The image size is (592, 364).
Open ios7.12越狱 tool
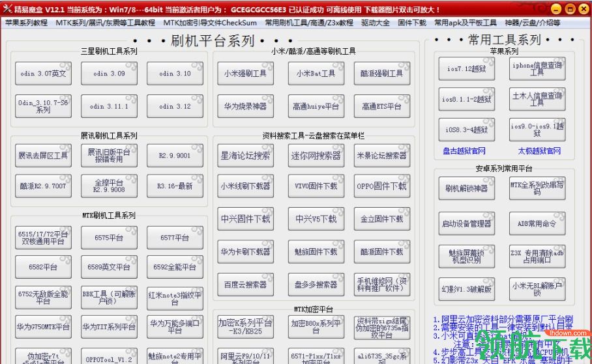[467, 68]
